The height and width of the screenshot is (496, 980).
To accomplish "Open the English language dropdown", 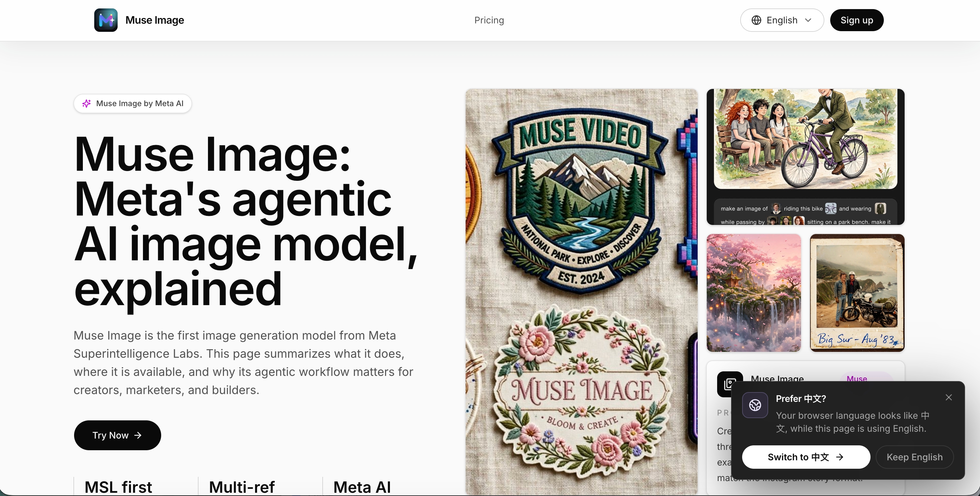I will coord(782,20).
